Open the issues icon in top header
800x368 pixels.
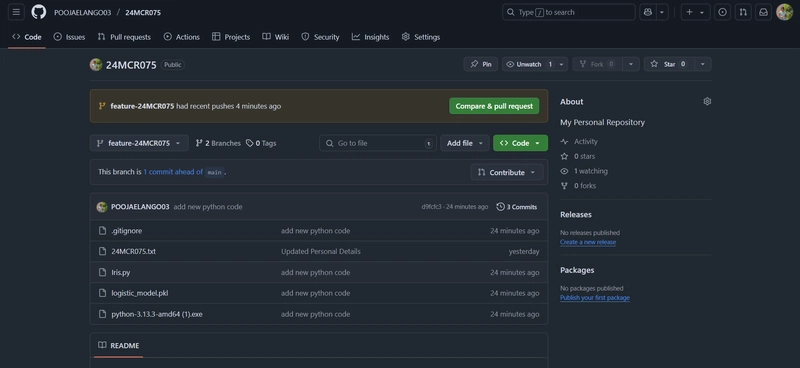(x=722, y=12)
